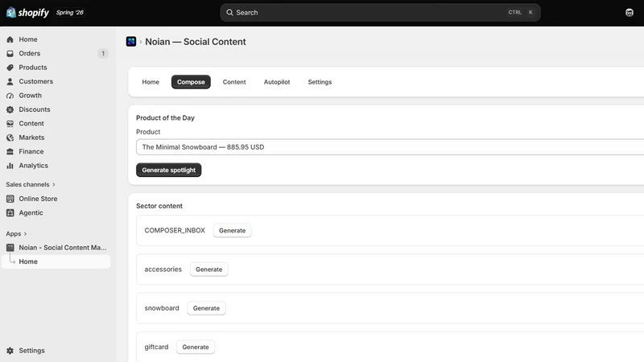Click the Customers person icon
This screenshot has height=362, width=644.
tap(10, 81)
